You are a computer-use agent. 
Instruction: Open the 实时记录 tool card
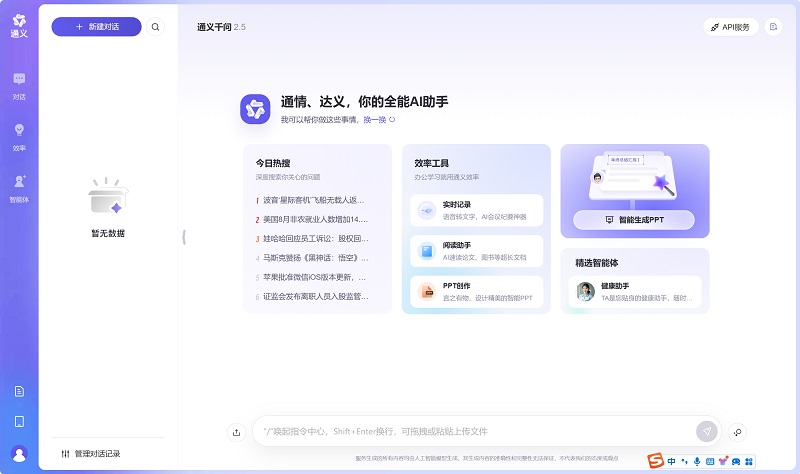coord(477,210)
